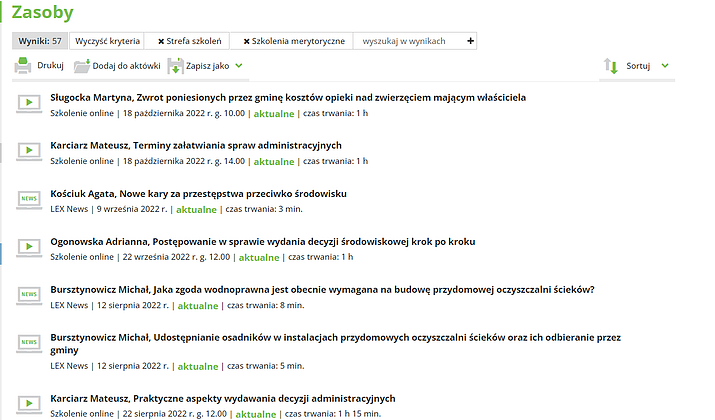The width and height of the screenshot is (715, 420).
Task: Open Praktyczne aspekty wydawania decyzji administracyjnych
Action: tap(222, 398)
